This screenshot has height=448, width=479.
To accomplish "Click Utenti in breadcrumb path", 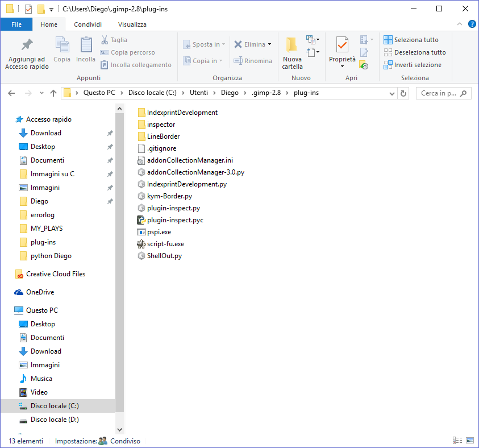I will coord(199,93).
